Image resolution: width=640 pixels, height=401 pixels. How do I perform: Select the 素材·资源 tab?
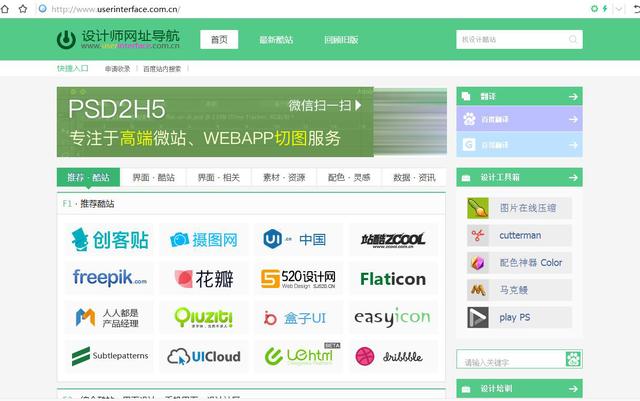[x=284, y=177]
